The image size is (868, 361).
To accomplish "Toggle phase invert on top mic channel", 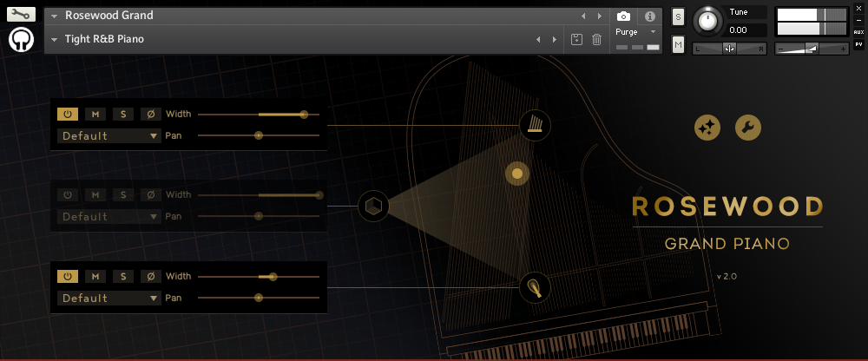I will pos(150,114).
